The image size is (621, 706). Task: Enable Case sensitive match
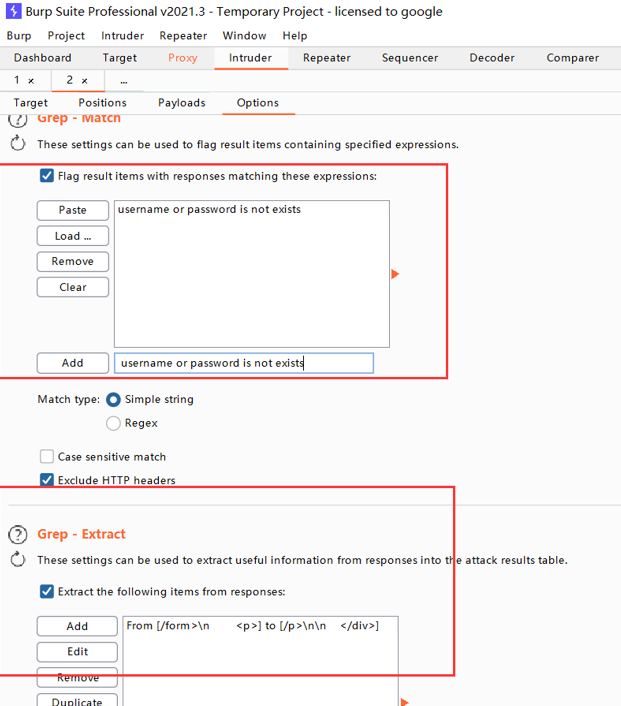[47, 456]
